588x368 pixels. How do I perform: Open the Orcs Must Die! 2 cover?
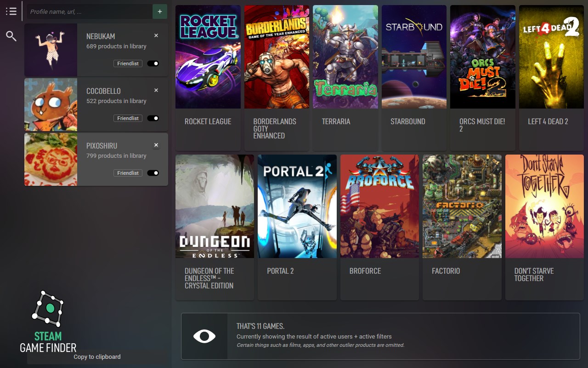(x=483, y=57)
